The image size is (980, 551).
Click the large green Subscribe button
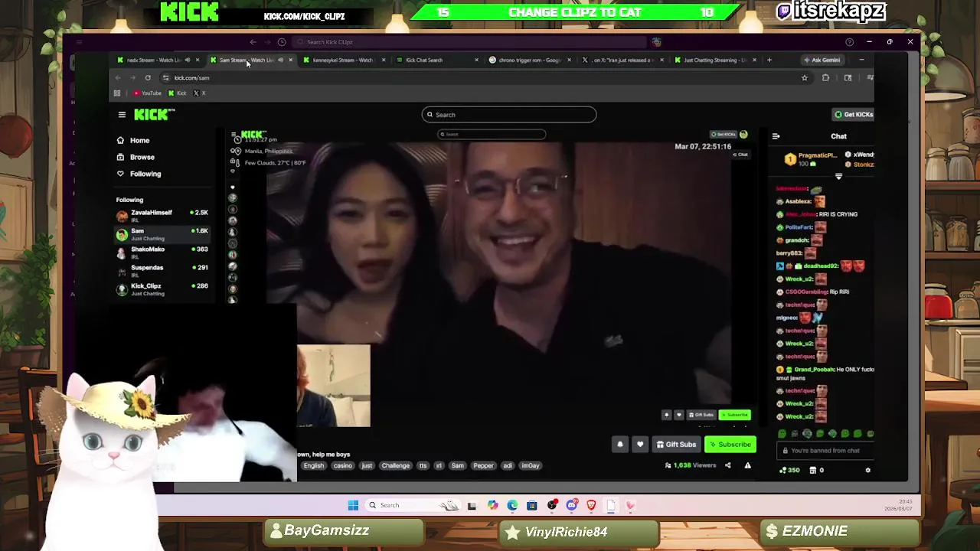click(730, 445)
